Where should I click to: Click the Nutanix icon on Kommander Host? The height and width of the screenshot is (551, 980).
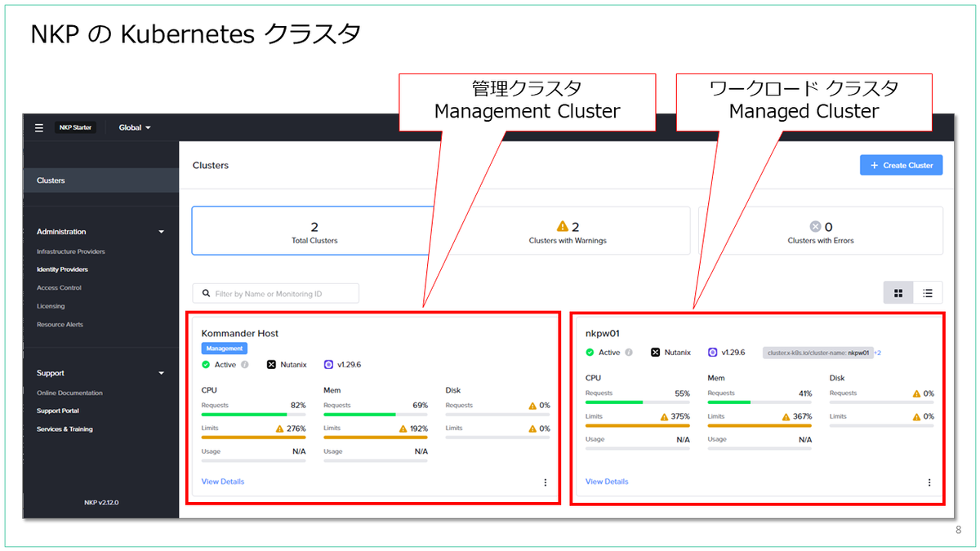coord(272,365)
